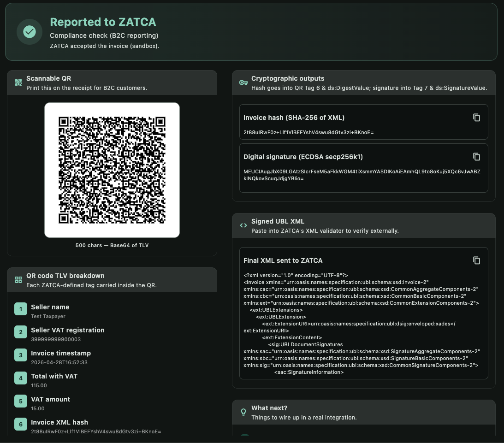Click the Reported to ZATCA heading
The width and height of the screenshot is (504, 443).
click(x=103, y=22)
